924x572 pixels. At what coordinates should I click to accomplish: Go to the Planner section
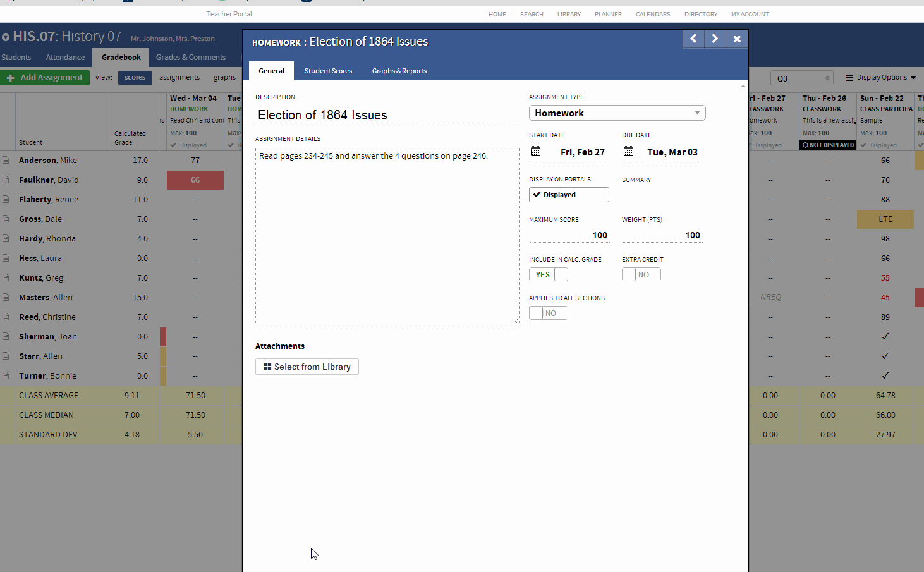tap(608, 14)
